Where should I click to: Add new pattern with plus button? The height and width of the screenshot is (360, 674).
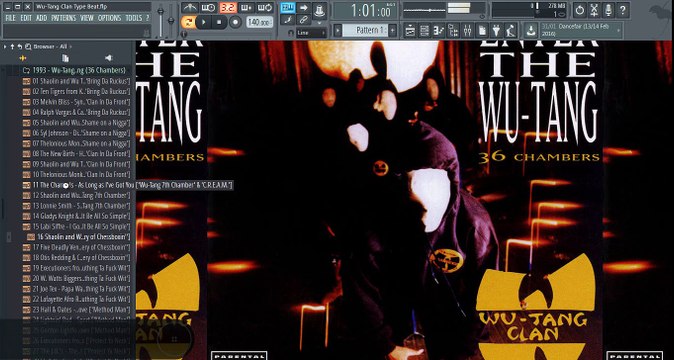(392, 30)
